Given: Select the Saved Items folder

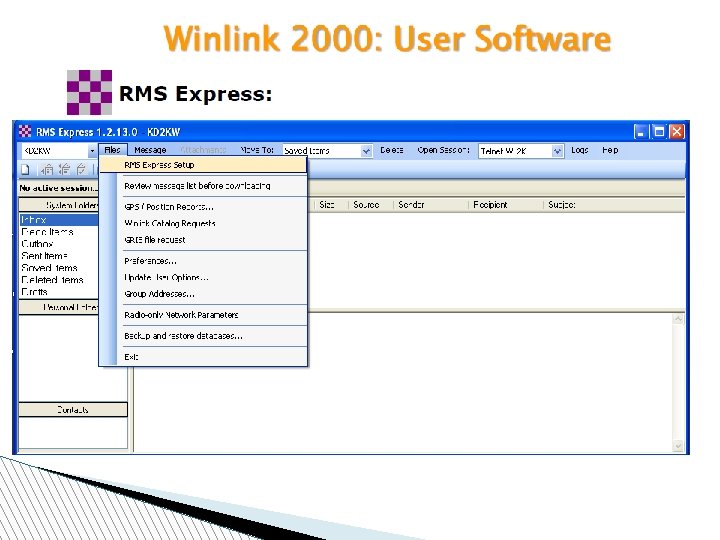Looking at the screenshot, I should click(49, 268).
